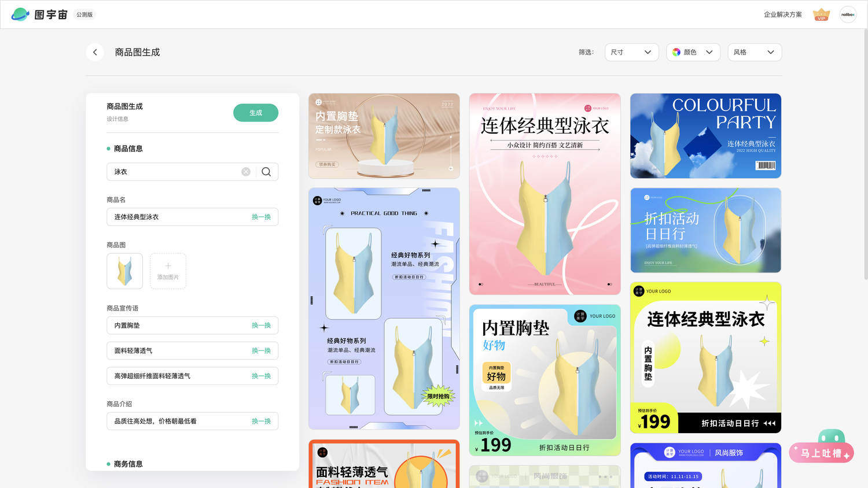Swap 高弹超细纤维面料 slogan with 换一换
The height and width of the screenshot is (488, 868).
261,376
